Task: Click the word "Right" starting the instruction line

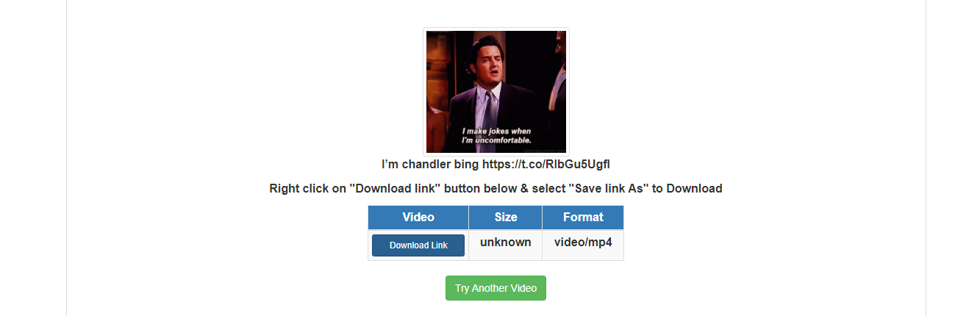Action: point(285,189)
